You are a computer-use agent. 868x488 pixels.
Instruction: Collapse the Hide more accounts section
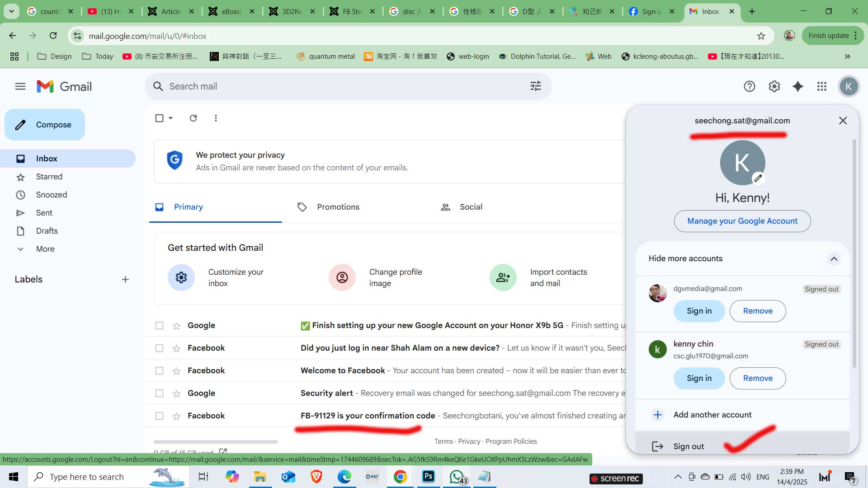coord(834,258)
